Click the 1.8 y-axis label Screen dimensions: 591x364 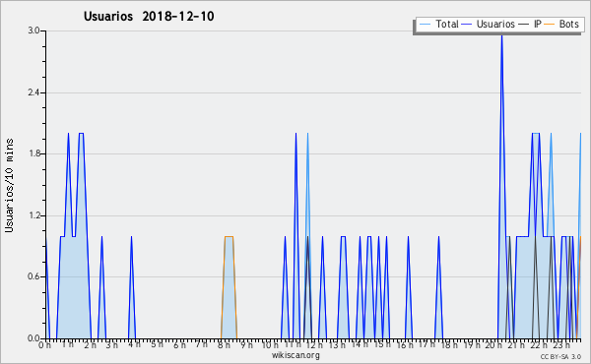(33, 153)
